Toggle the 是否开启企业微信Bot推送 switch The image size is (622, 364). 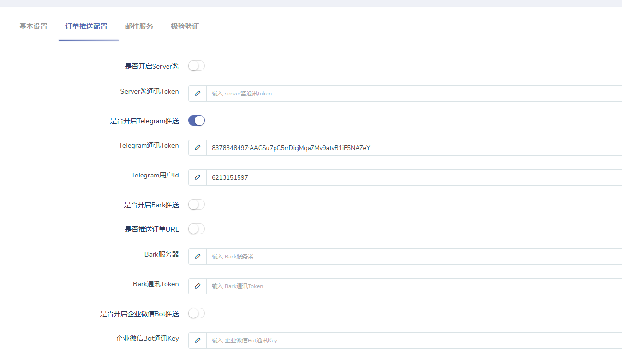196,313
